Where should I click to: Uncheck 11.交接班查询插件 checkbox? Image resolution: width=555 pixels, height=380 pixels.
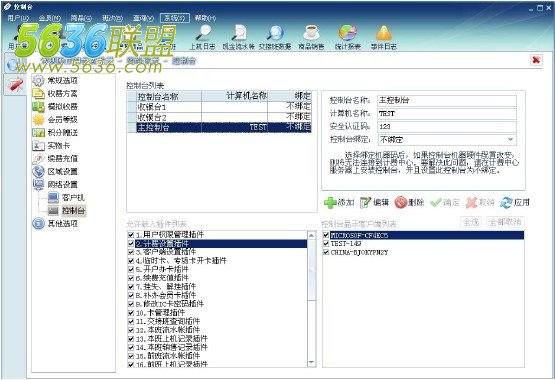point(131,321)
